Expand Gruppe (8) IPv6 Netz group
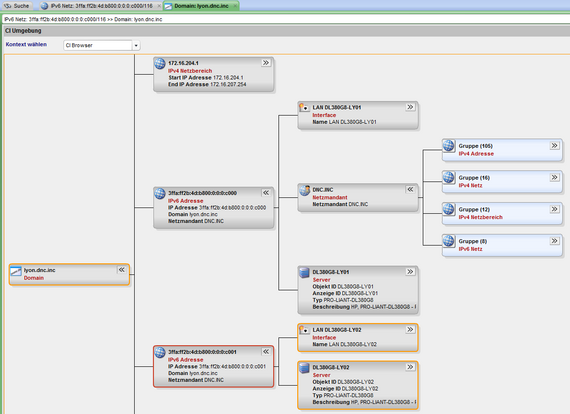This screenshot has width=570, height=414. pos(554,241)
